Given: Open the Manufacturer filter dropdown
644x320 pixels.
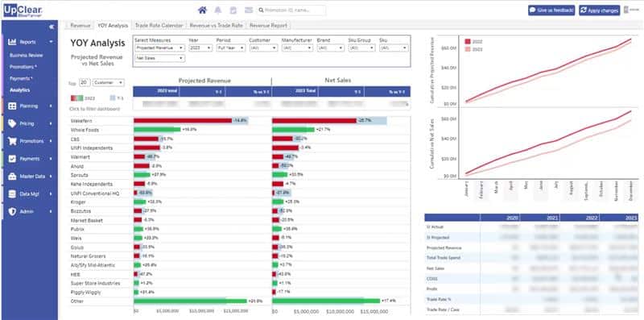Looking at the screenshot, I should 297,48.
